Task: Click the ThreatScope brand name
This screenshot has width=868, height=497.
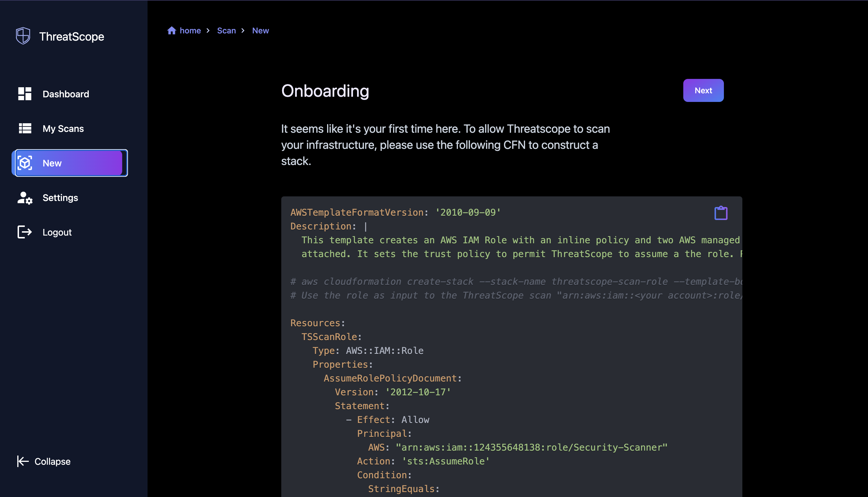Action: point(72,37)
